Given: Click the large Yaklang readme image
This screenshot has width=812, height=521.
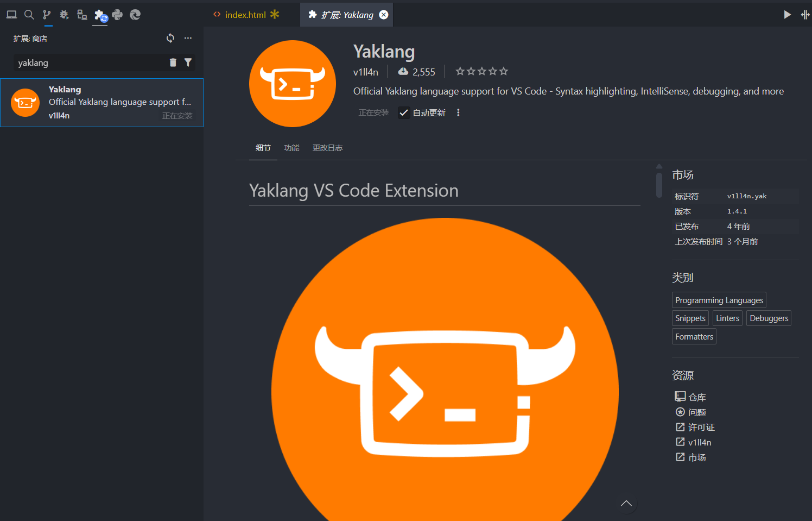Looking at the screenshot, I should click(x=445, y=369).
